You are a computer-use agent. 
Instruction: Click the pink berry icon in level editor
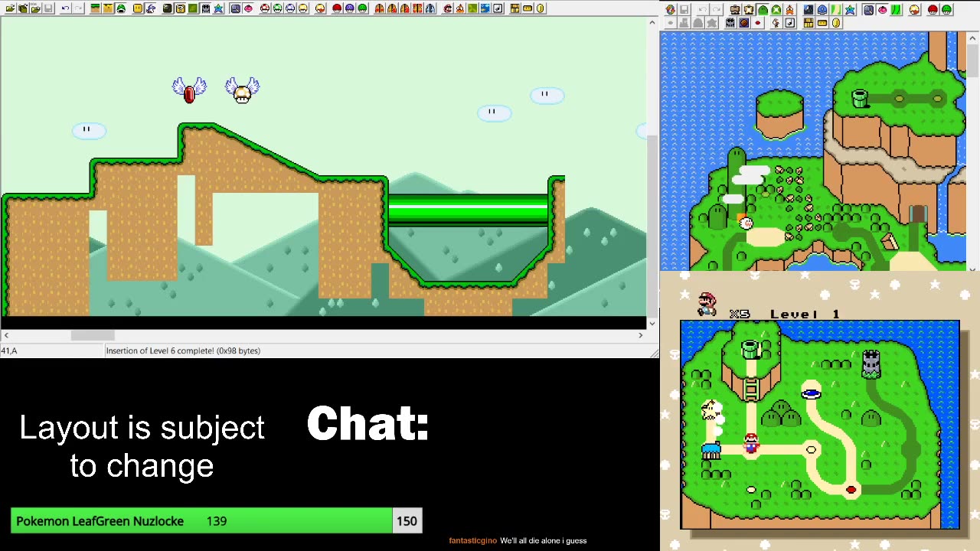[x=248, y=8]
